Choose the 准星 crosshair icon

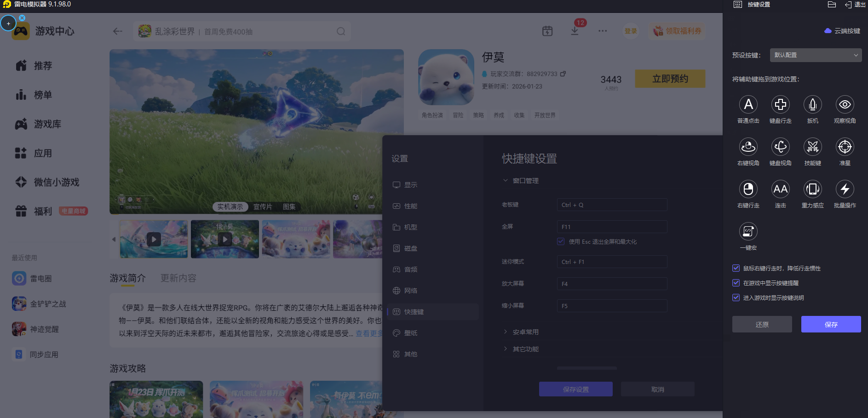[845, 147]
